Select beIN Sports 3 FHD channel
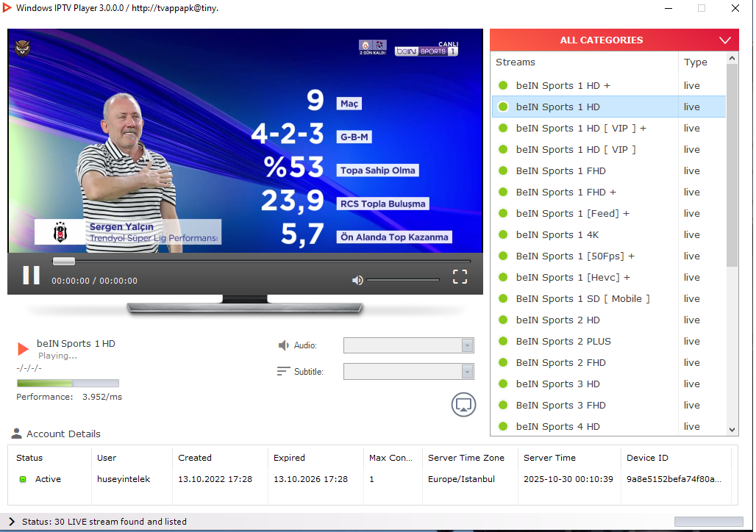This screenshot has width=756, height=532. 560,406
